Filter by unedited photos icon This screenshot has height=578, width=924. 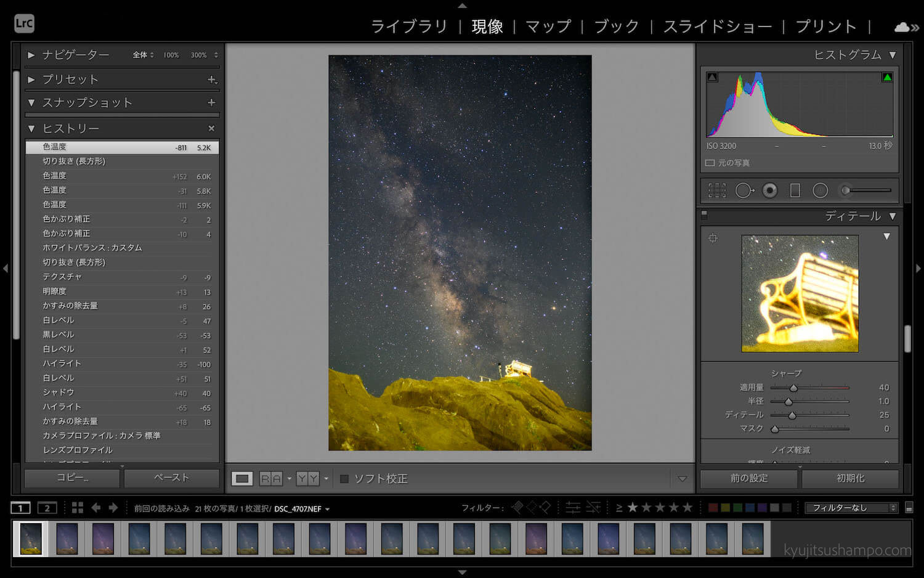(593, 508)
